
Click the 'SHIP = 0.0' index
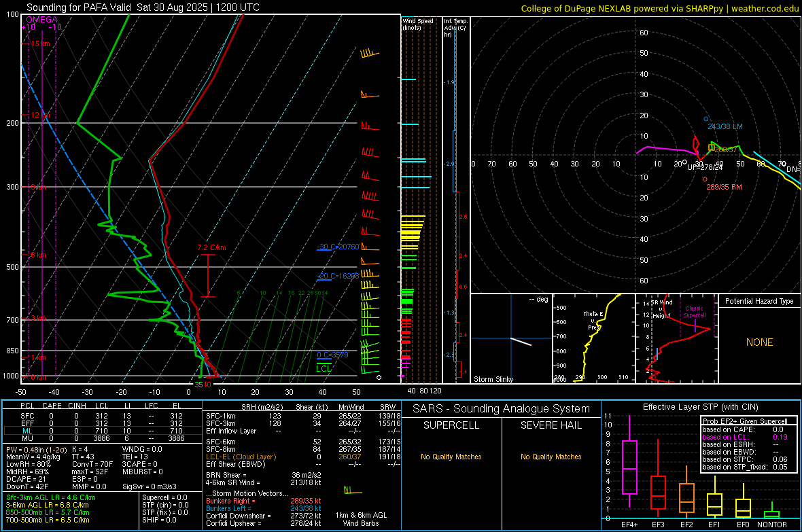coord(159,520)
